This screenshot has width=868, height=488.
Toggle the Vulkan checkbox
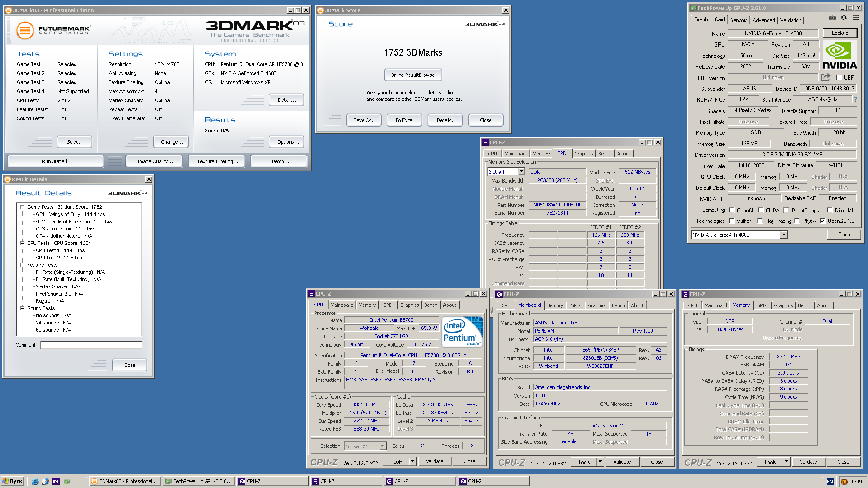click(731, 221)
